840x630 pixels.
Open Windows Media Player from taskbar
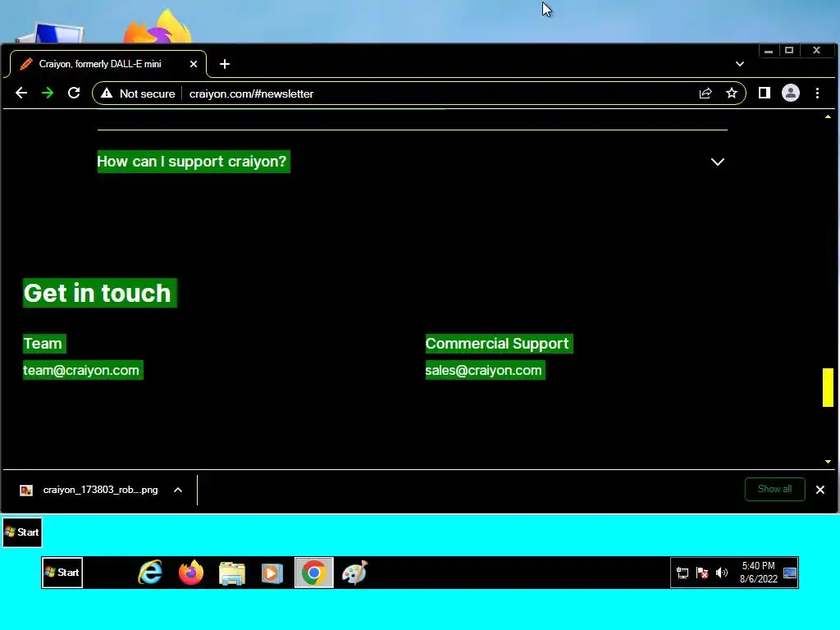[x=272, y=573]
